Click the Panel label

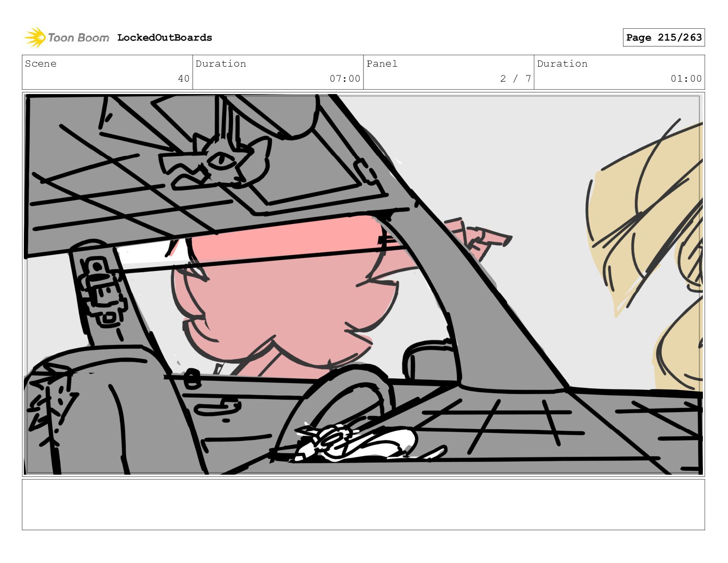382,64
